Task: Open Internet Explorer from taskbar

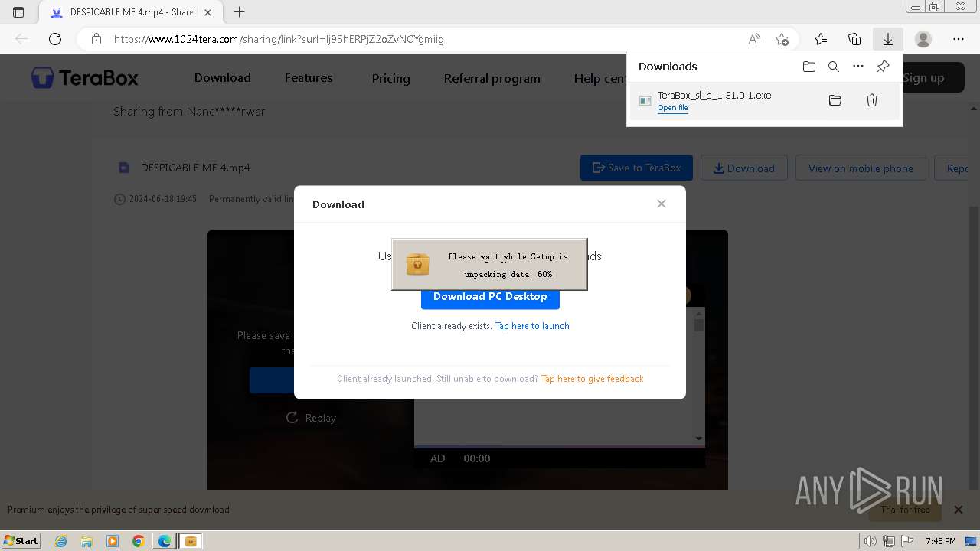Action: 61,541
